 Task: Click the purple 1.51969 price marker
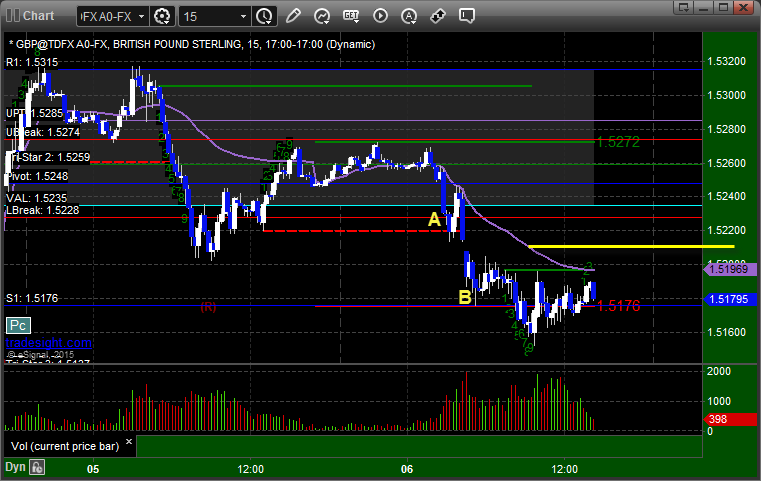pos(730,269)
